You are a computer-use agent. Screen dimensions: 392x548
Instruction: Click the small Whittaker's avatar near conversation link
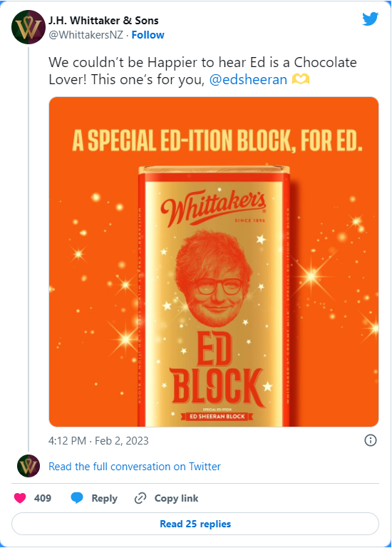click(x=29, y=466)
